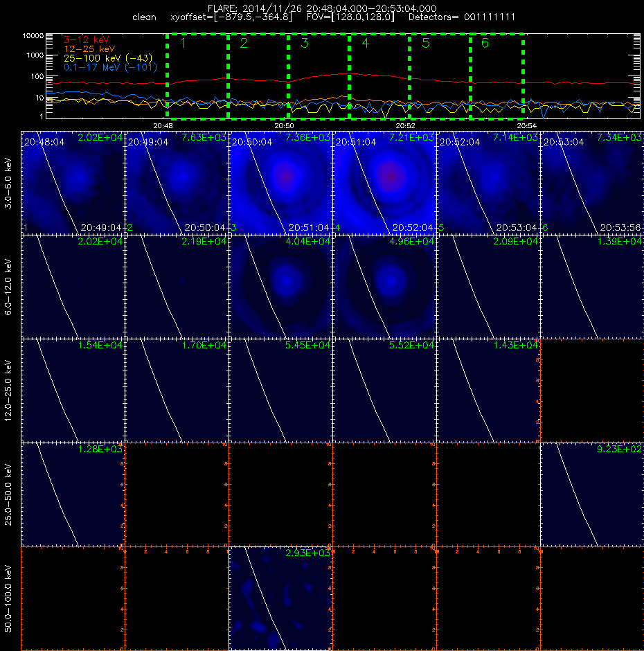Click the 7.14E+03 peak value
The image size is (644, 651).
tap(515, 137)
